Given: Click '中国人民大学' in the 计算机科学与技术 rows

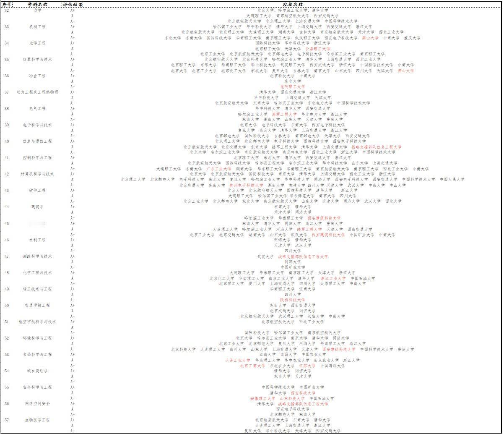Looking at the screenshot, I should click(452, 179).
